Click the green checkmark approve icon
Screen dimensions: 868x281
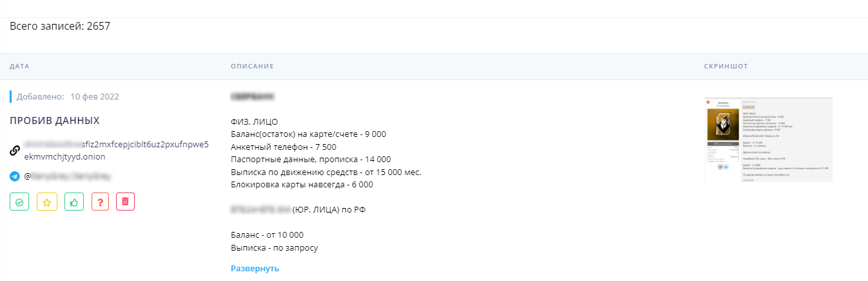pos(19,202)
